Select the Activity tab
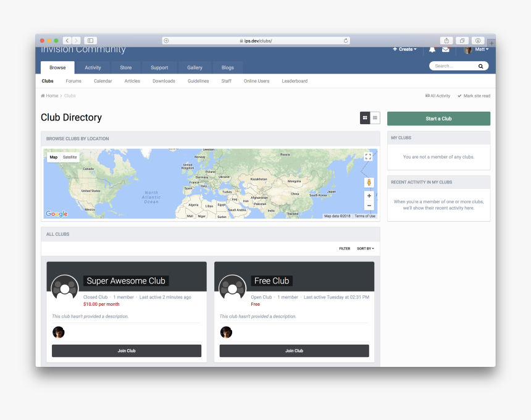This screenshot has height=420, width=531. pos(93,67)
